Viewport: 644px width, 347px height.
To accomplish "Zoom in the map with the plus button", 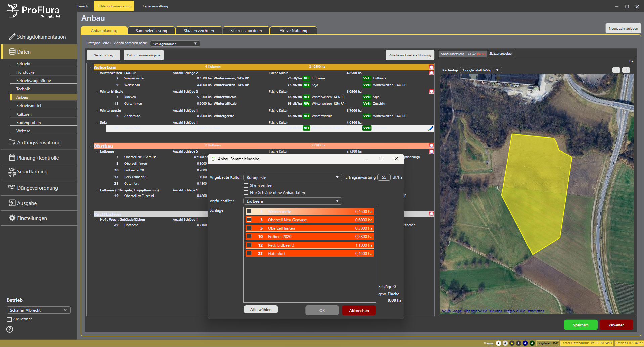I will [626, 70].
